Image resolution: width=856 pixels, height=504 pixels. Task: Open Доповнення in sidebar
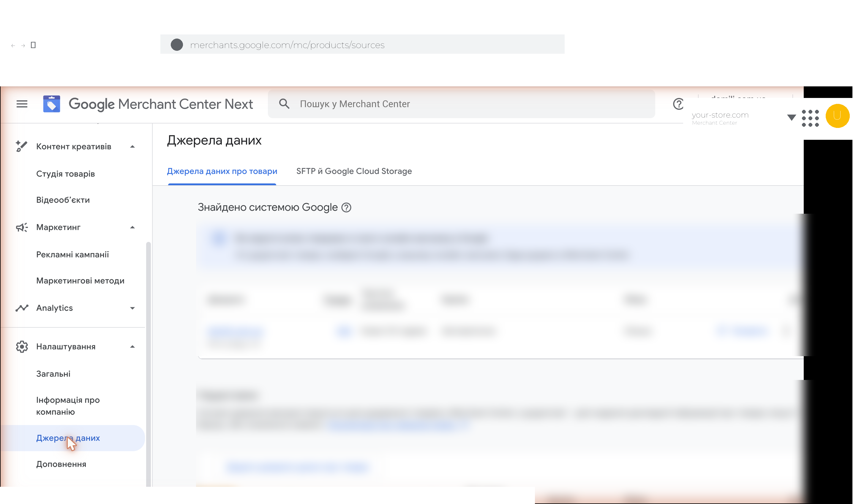point(61,464)
